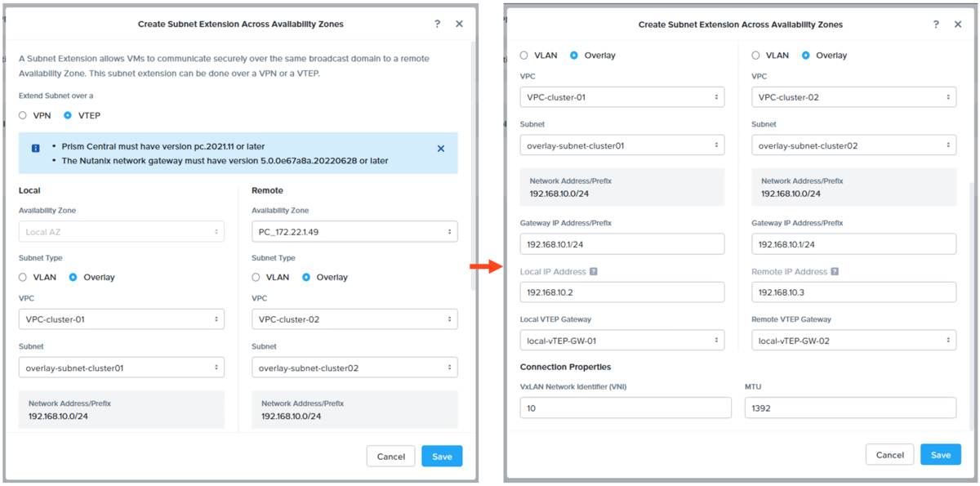The width and height of the screenshot is (980, 486).
Task: Open VPC-cluster-01 dropdown in right dialog
Action: [622, 97]
